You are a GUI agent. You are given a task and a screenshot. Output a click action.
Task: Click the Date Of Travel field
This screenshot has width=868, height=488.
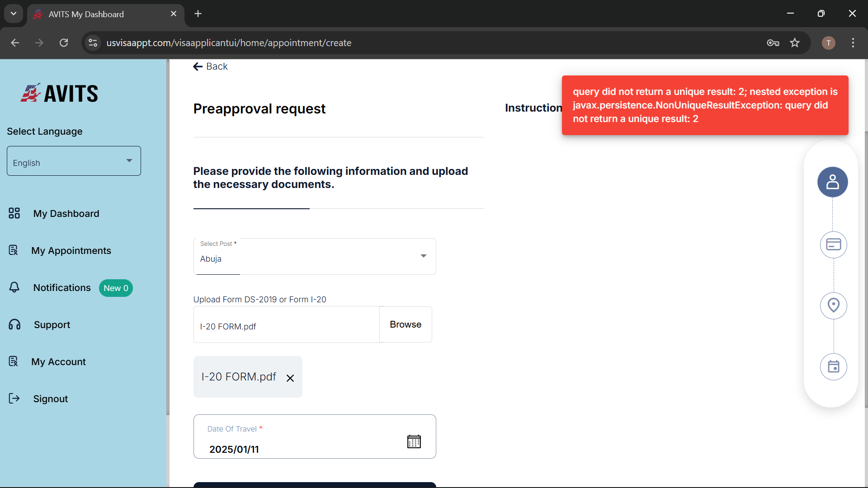(315, 436)
